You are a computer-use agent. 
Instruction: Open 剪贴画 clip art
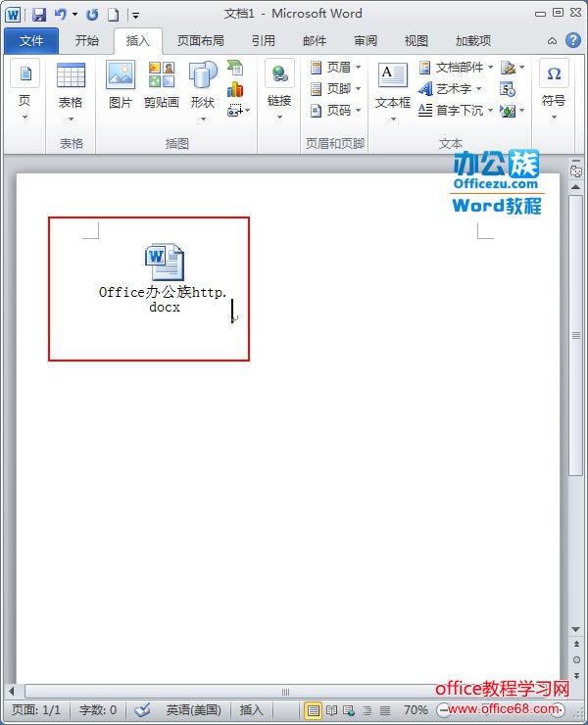click(162, 85)
